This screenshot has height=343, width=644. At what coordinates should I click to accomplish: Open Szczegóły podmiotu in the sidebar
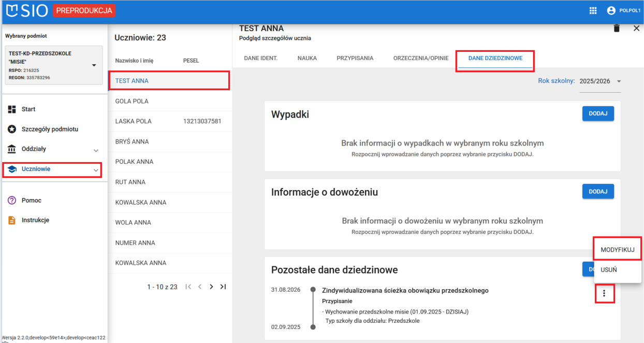tap(50, 129)
